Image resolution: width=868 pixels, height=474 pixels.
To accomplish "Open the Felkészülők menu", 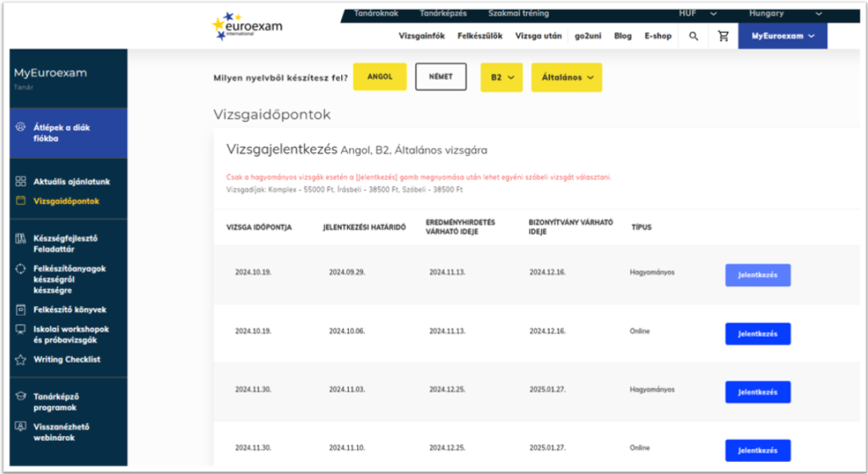I will pos(480,36).
